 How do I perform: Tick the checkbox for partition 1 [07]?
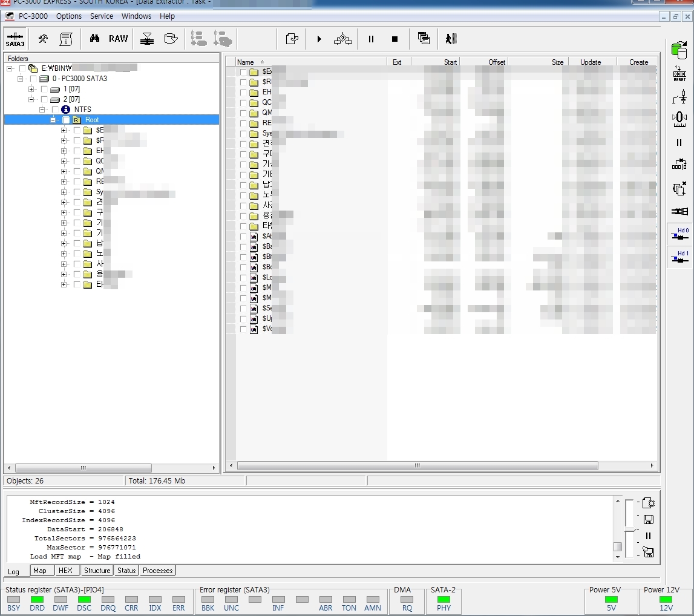pos(44,89)
